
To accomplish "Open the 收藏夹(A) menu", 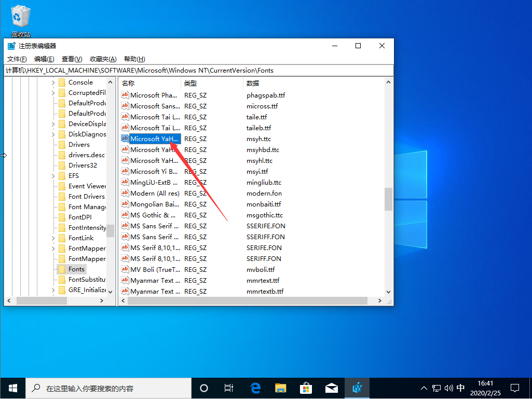I will click(103, 59).
